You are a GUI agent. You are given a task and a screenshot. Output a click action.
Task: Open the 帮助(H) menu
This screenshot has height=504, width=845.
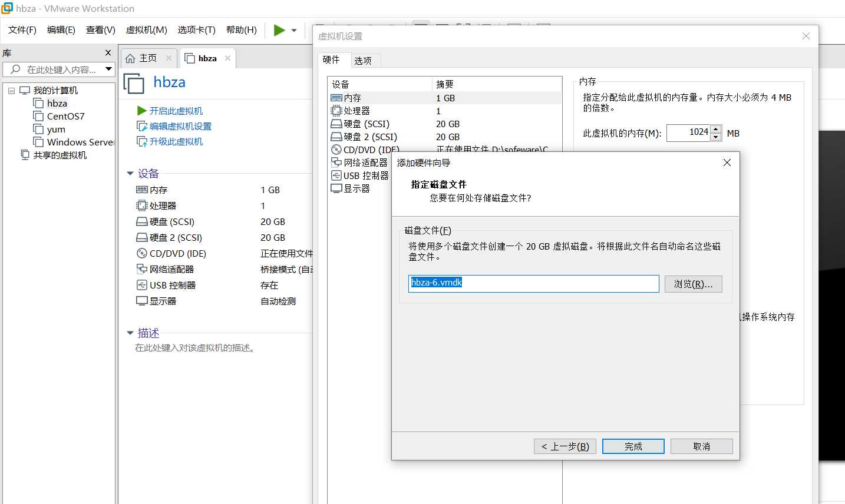pos(242,29)
